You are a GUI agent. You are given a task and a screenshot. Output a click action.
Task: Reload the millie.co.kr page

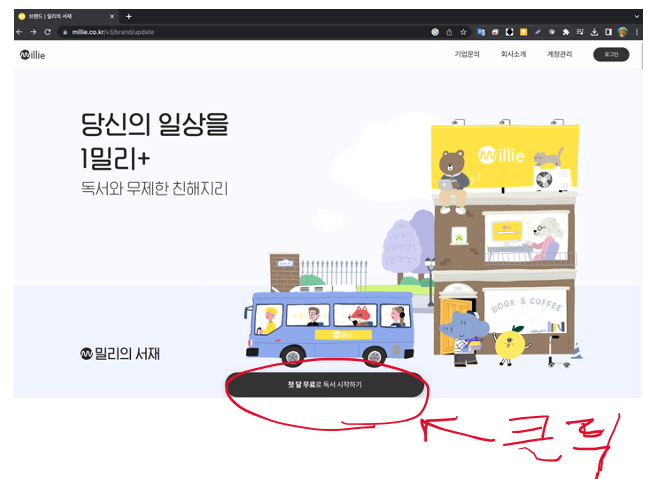click(48, 32)
